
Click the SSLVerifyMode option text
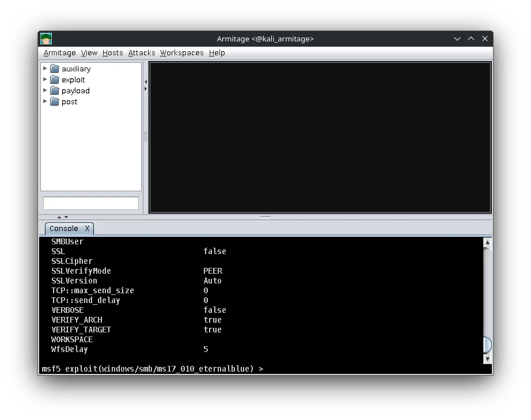[x=81, y=271]
